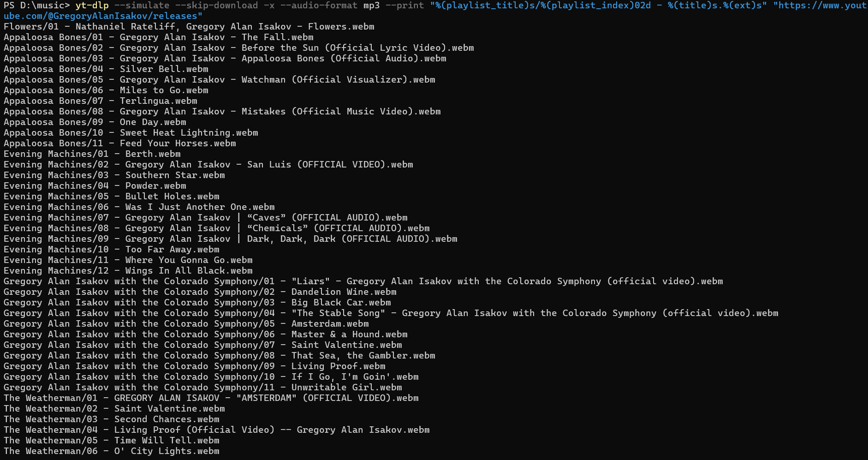The height and width of the screenshot is (460, 868).
Task: Click the --simulate flag in the command
Action: [139, 6]
